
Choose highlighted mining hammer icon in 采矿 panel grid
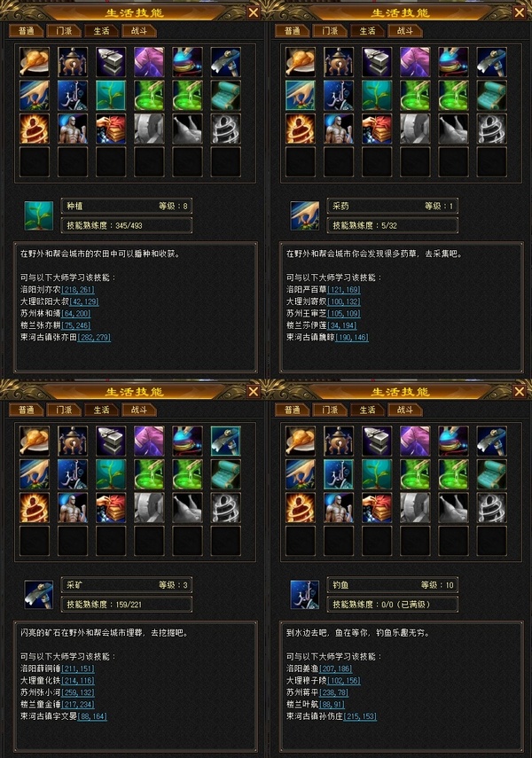point(226,441)
